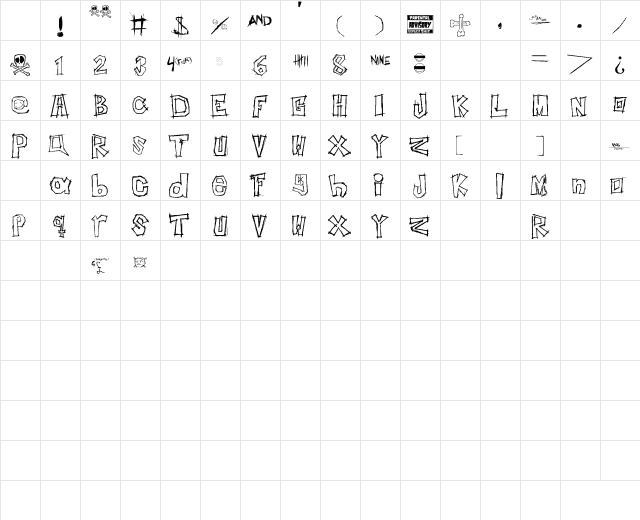The image size is (640, 520).
Task: Click the lowercase d glyph
Action: tap(180, 185)
